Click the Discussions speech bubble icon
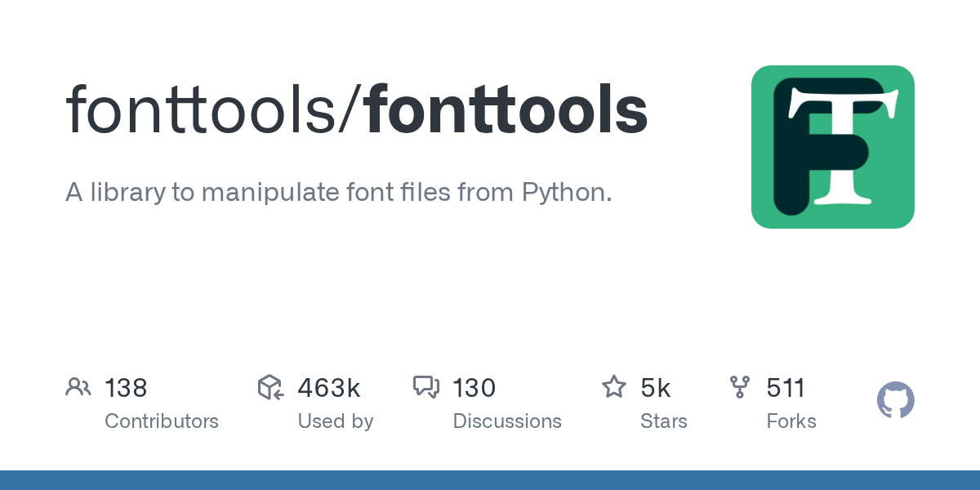 [426, 387]
